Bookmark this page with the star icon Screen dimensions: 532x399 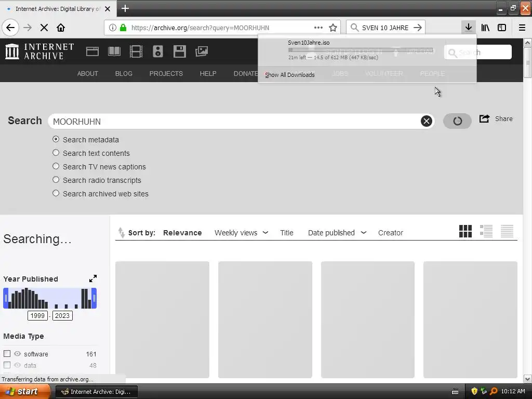pos(333,28)
